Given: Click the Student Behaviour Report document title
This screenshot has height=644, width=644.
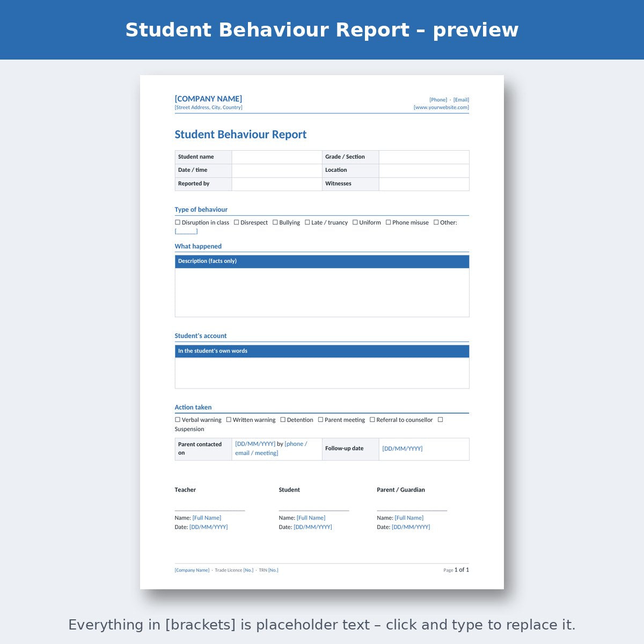Looking at the screenshot, I should 240,135.
